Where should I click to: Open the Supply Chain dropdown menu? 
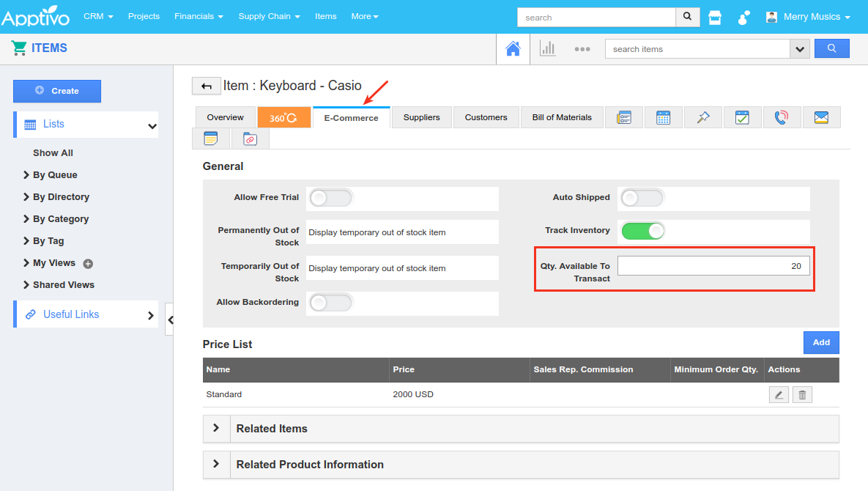(269, 16)
